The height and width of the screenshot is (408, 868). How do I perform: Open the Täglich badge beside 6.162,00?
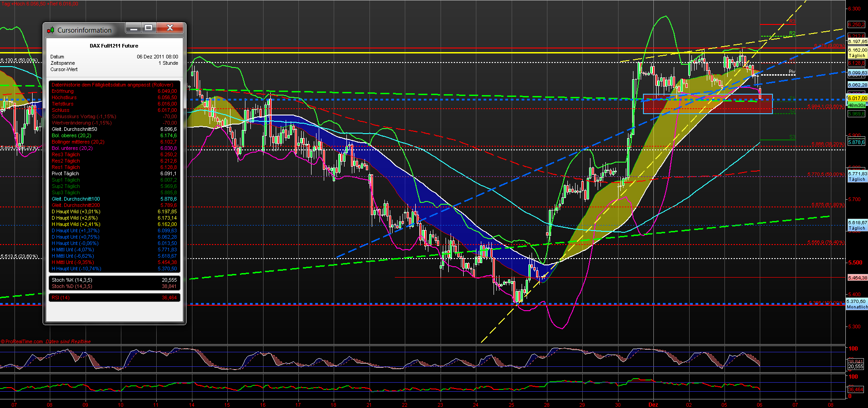856,55
